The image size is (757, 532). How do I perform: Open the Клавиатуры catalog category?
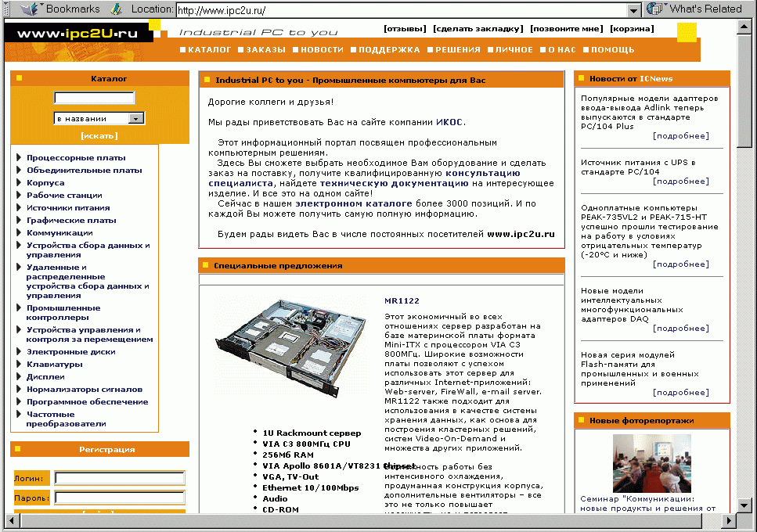(55, 364)
